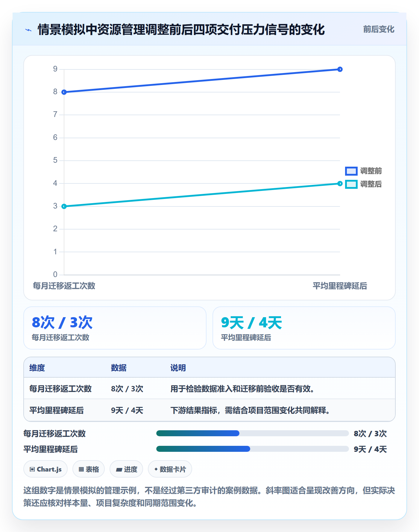Screen dimensions: 419x532
Task: Click the lightning icon beside the title
Action: point(28,30)
